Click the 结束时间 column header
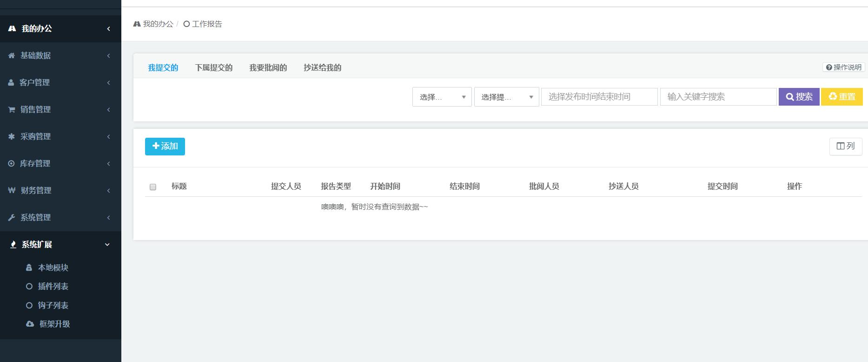This screenshot has height=362, width=868. [x=464, y=186]
